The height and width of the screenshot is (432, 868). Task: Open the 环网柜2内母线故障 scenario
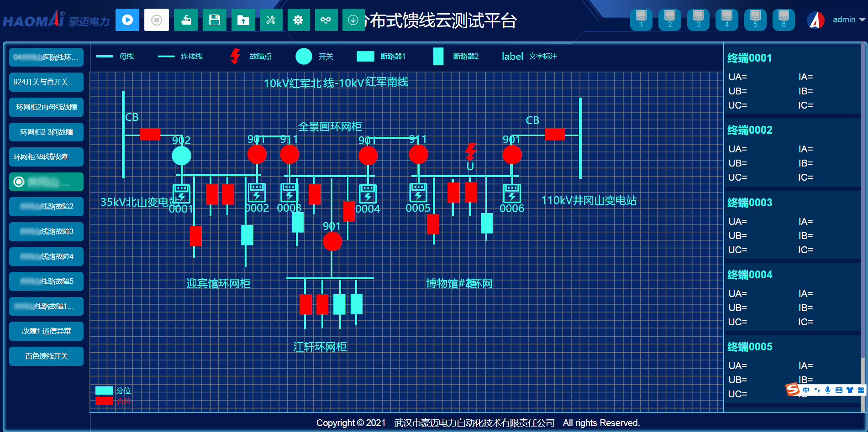point(46,107)
